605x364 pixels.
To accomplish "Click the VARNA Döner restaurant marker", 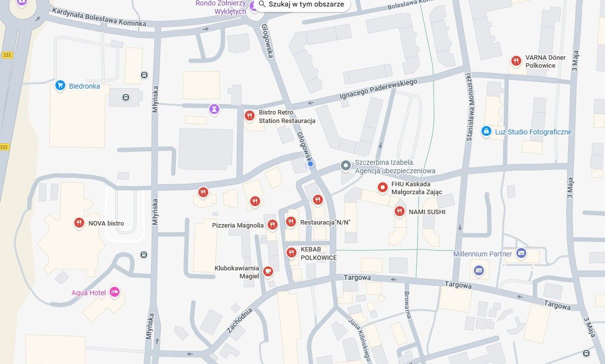I will click(x=516, y=61).
